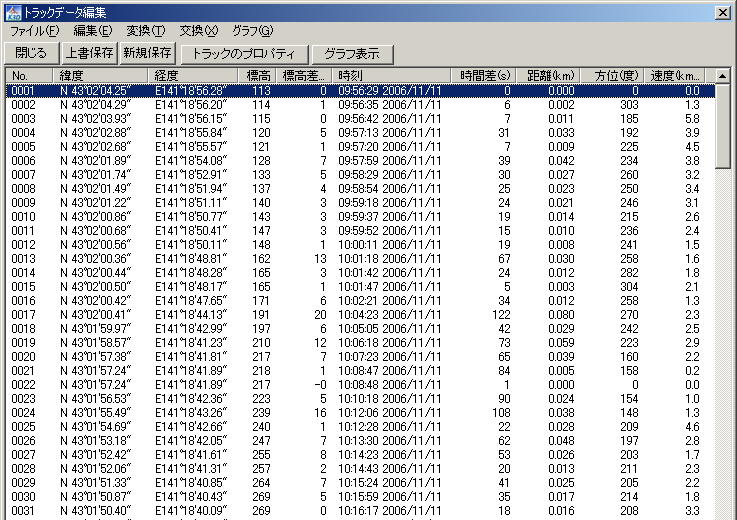
Task: Open the 変換(T) menu
Action: 145,31
